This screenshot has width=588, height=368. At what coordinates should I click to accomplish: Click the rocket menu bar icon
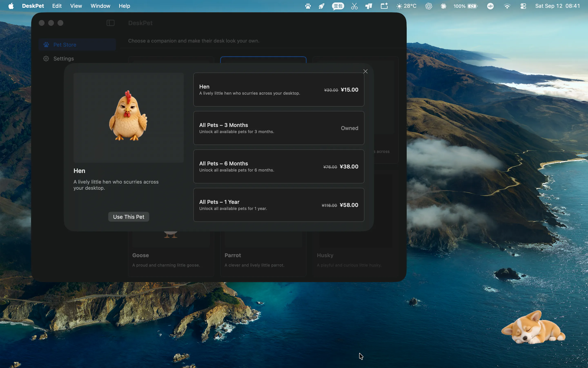[x=322, y=6]
